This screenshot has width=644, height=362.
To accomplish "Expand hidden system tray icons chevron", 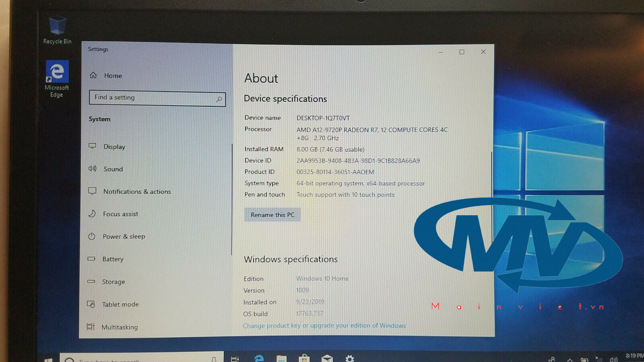I will tap(570, 360).
